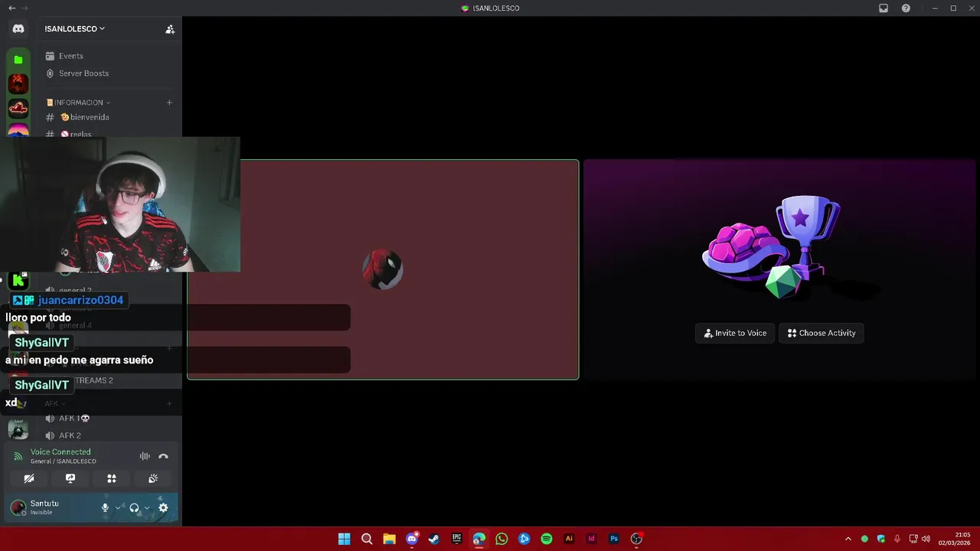Open input device options chevron

tap(118, 507)
